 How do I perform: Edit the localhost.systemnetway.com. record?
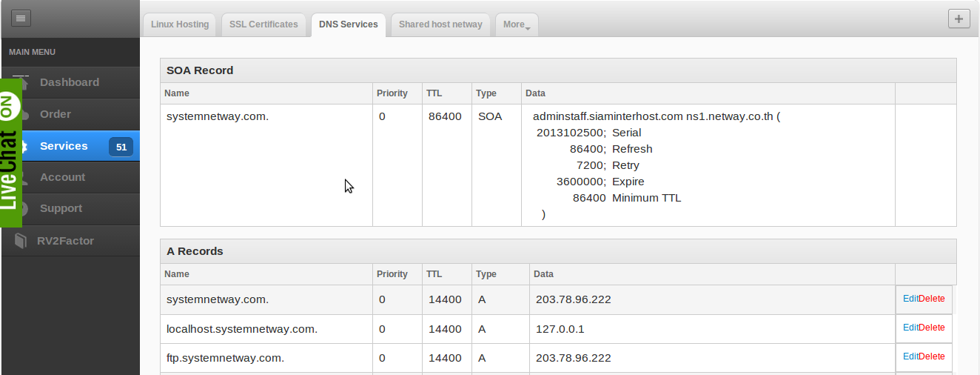pyautogui.click(x=910, y=328)
